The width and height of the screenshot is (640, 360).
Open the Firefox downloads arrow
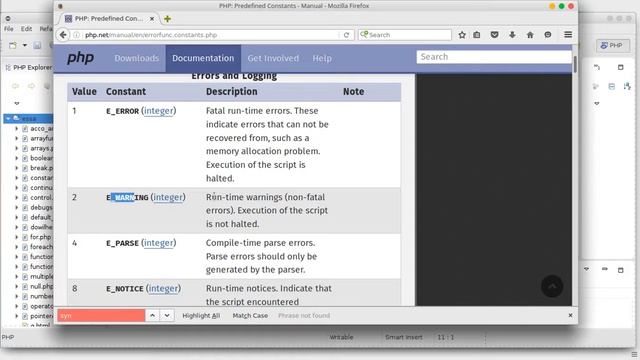512,35
